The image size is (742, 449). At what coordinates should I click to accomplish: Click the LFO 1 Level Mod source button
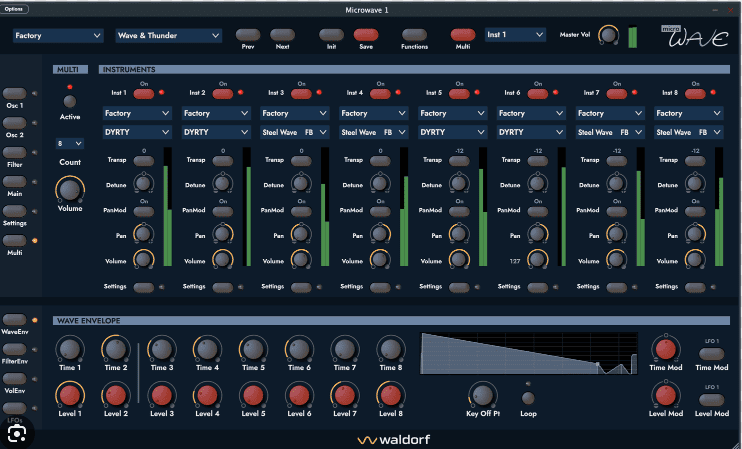tap(711, 399)
